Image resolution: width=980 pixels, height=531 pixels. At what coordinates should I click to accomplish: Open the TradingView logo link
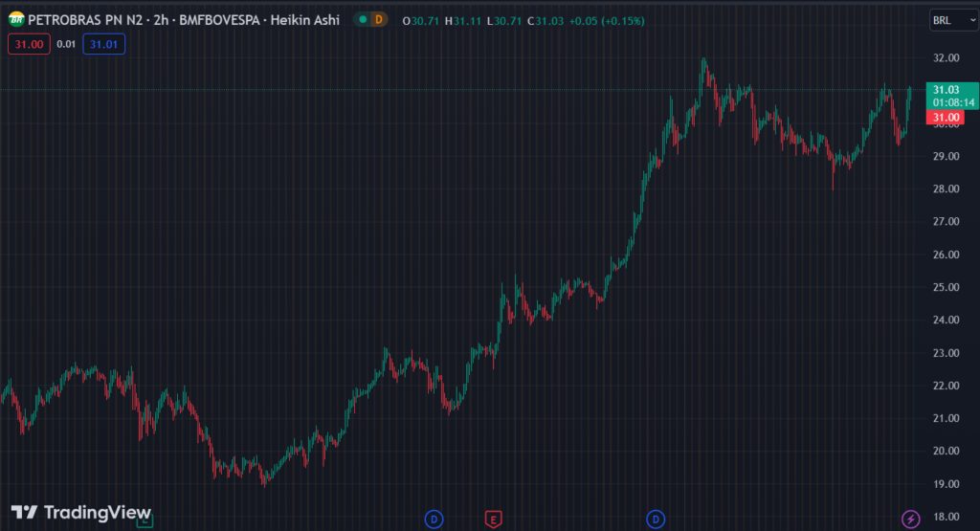pyautogui.click(x=81, y=512)
